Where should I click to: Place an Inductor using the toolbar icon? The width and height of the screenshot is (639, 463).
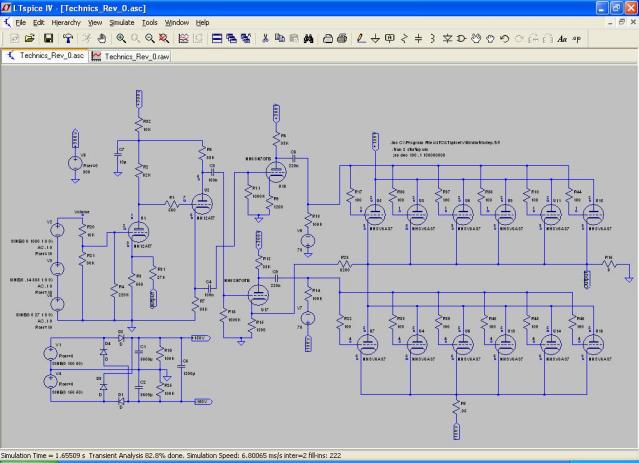click(x=432, y=39)
